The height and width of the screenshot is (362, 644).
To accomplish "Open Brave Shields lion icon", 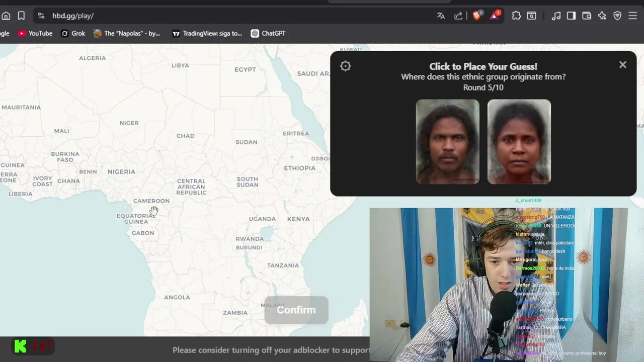I will [477, 15].
